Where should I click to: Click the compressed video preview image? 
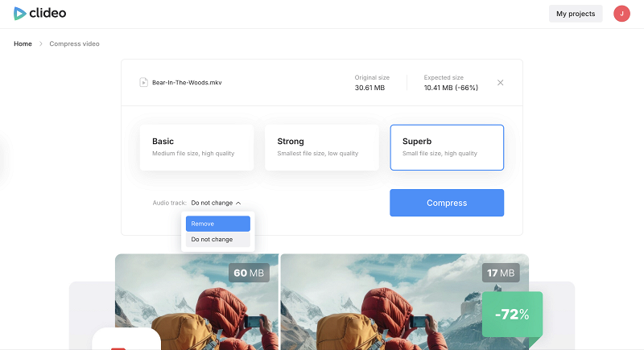point(405,302)
